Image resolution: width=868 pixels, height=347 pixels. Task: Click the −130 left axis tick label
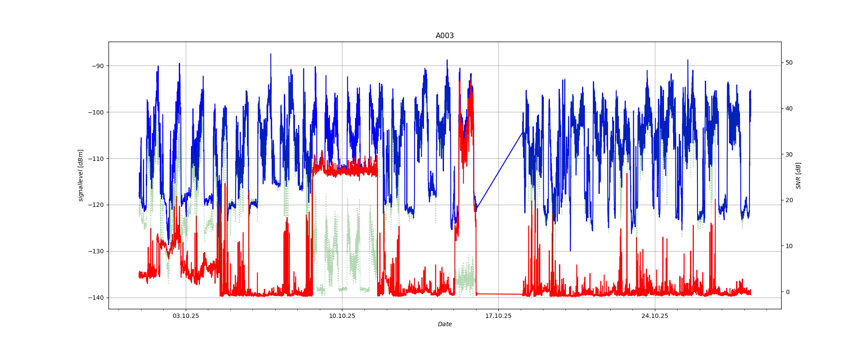96,251
